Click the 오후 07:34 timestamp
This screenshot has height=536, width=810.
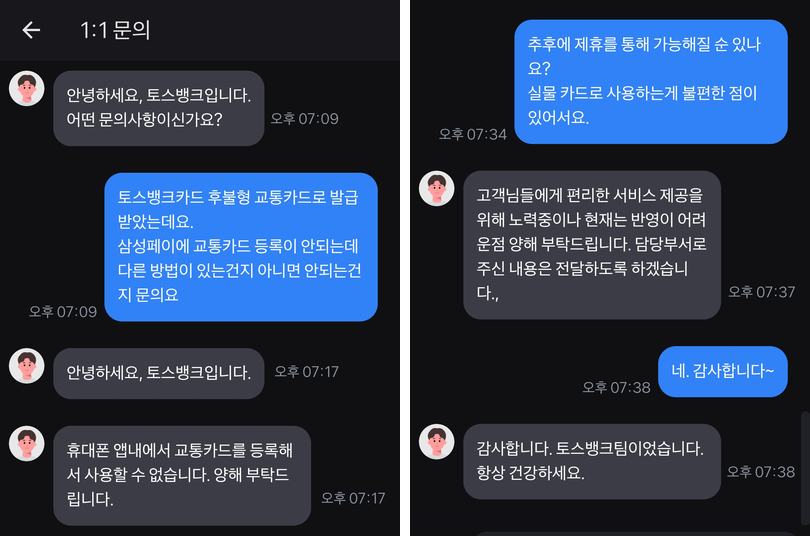473,134
